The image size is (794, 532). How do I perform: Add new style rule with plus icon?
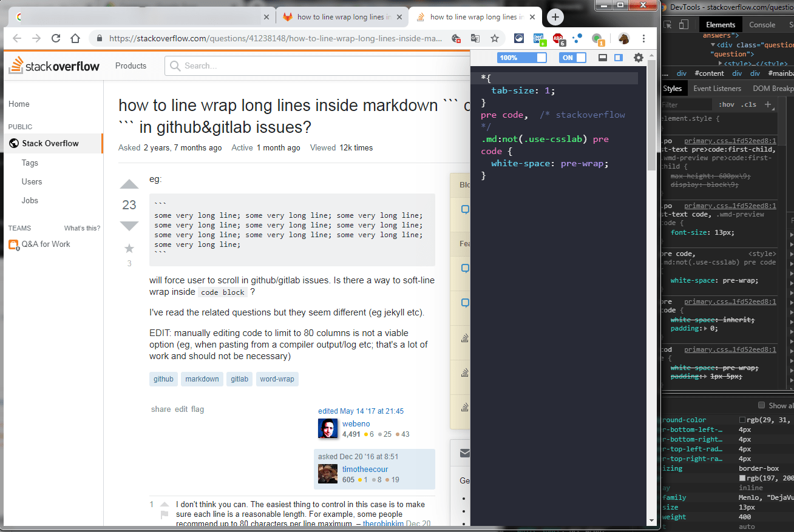click(767, 104)
